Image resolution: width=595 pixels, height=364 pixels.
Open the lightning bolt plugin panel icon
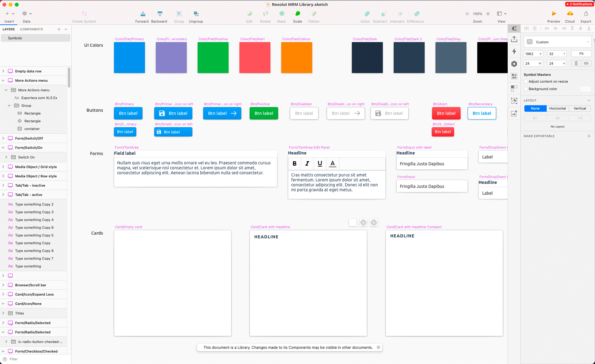[514, 51]
